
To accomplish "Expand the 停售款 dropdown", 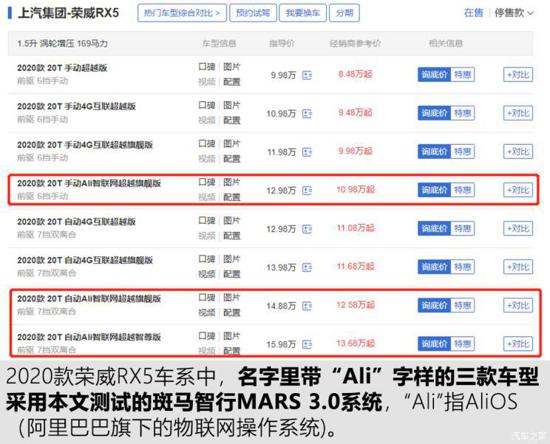I will pos(514,13).
